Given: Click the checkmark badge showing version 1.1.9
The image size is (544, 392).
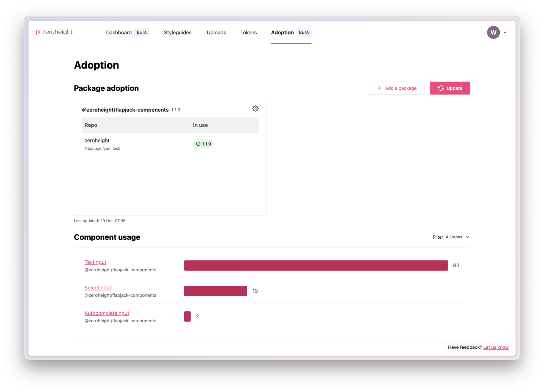Looking at the screenshot, I should pos(203,144).
